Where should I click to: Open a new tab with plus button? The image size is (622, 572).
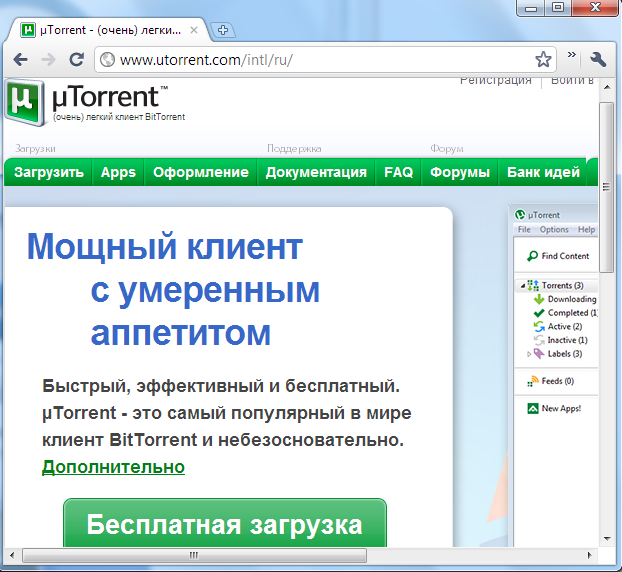pyautogui.click(x=223, y=30)
